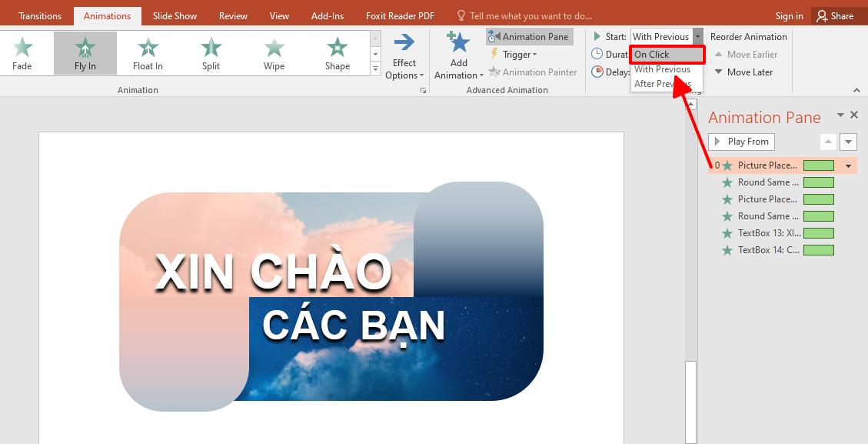Apply the Split animation effect
The image size is (868, 444).
click(210, 52)
